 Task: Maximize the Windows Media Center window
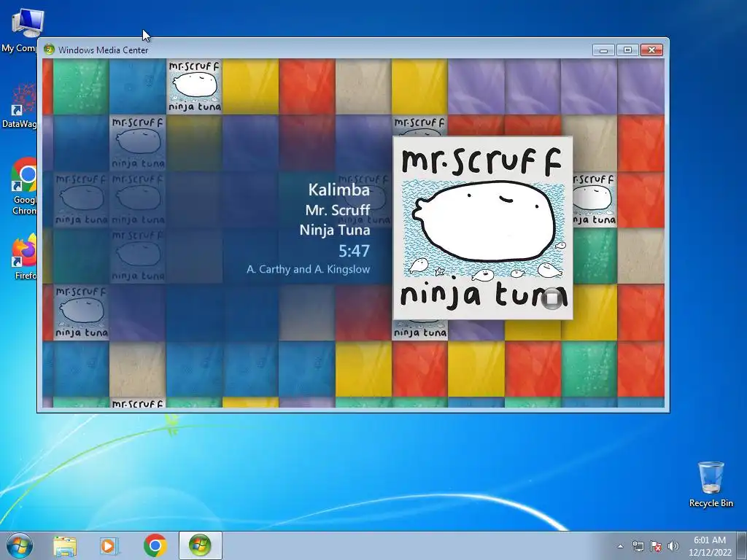click(x=627, y=50)
